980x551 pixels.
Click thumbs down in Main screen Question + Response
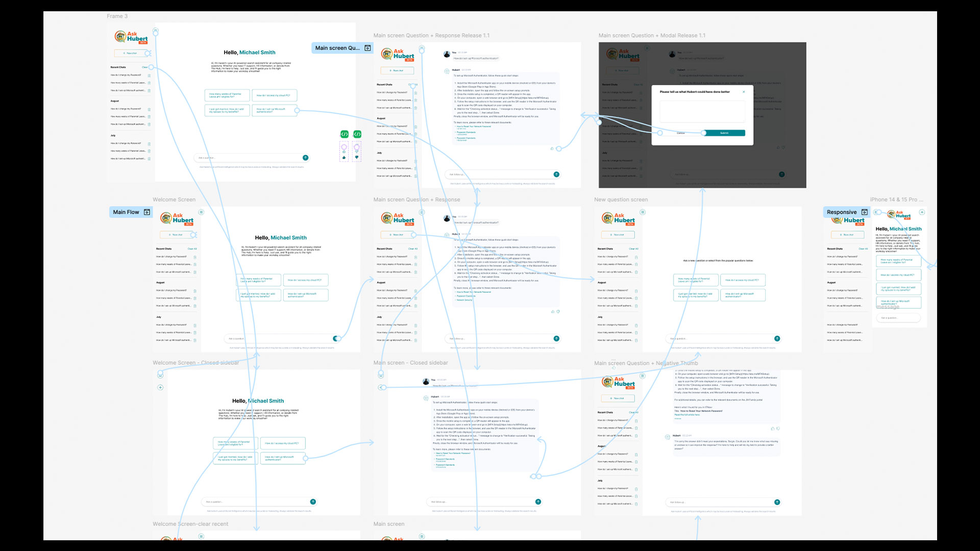pos(558,311)
